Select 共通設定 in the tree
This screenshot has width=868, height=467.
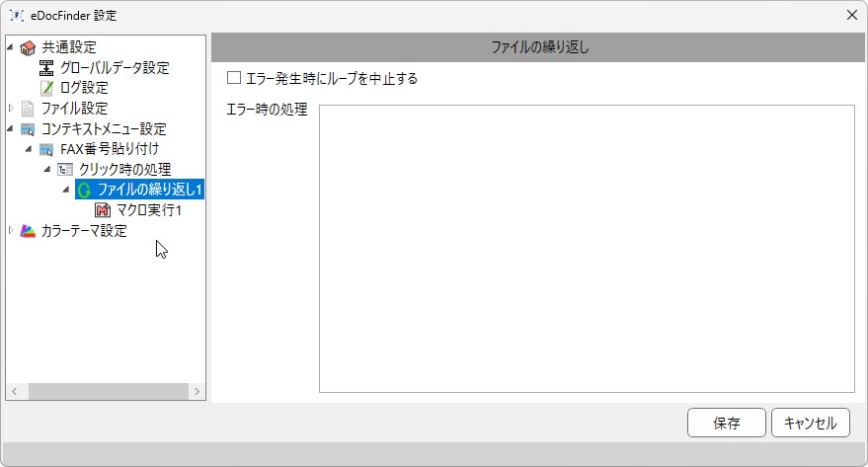[x=69, y=47]
